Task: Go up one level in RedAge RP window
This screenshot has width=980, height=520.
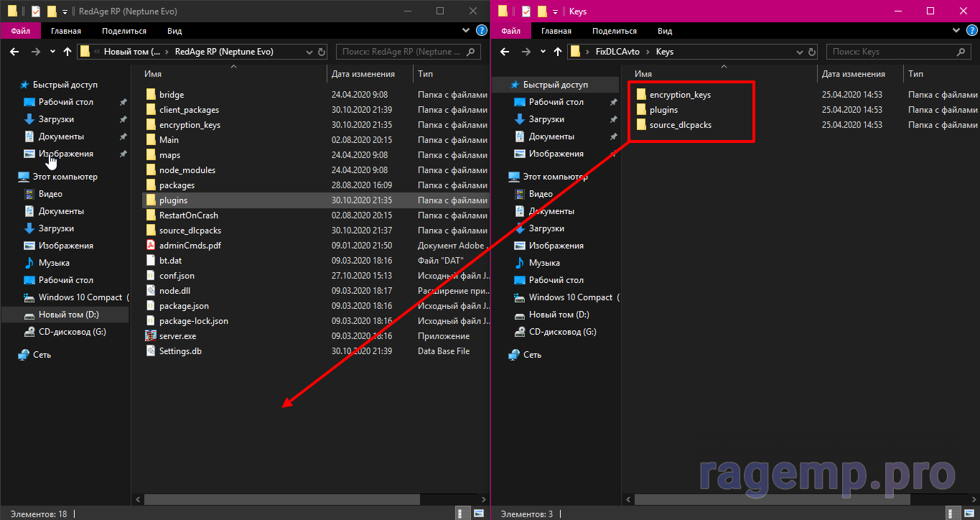Action: click(x=67, y=52)
